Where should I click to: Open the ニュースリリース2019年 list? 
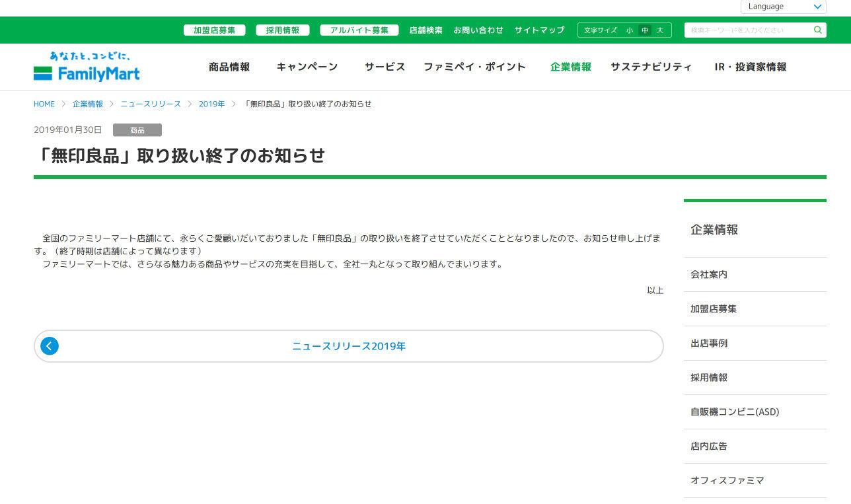point(348,345)
